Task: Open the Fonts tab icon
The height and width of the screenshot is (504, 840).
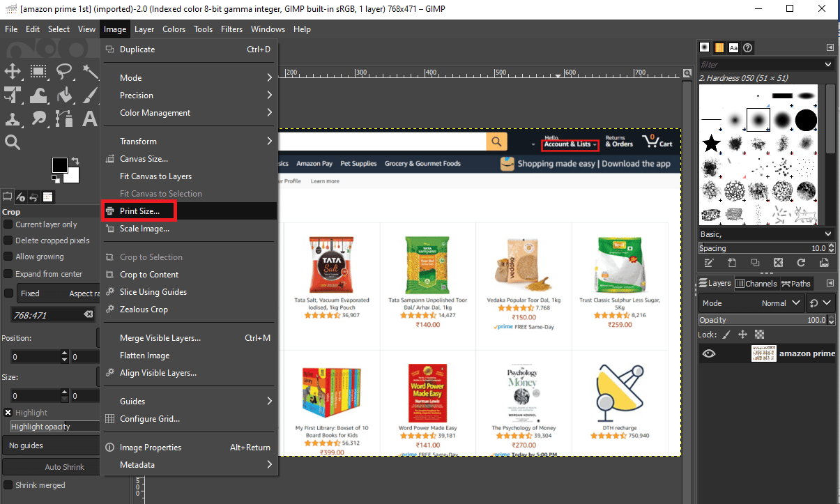Action: click(733, 47)
